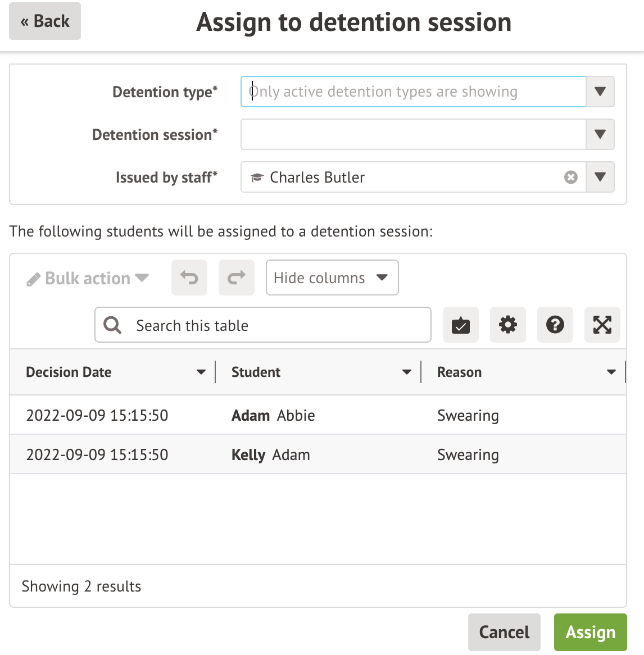
Task: Open the Detention type dropdown arrow
Action: click(599, 92)
